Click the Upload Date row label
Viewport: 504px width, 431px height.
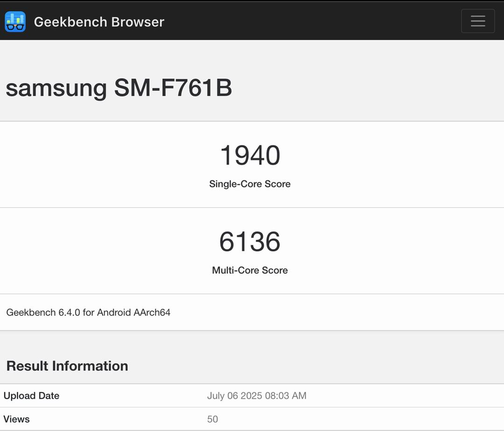[x=32, y=396]
